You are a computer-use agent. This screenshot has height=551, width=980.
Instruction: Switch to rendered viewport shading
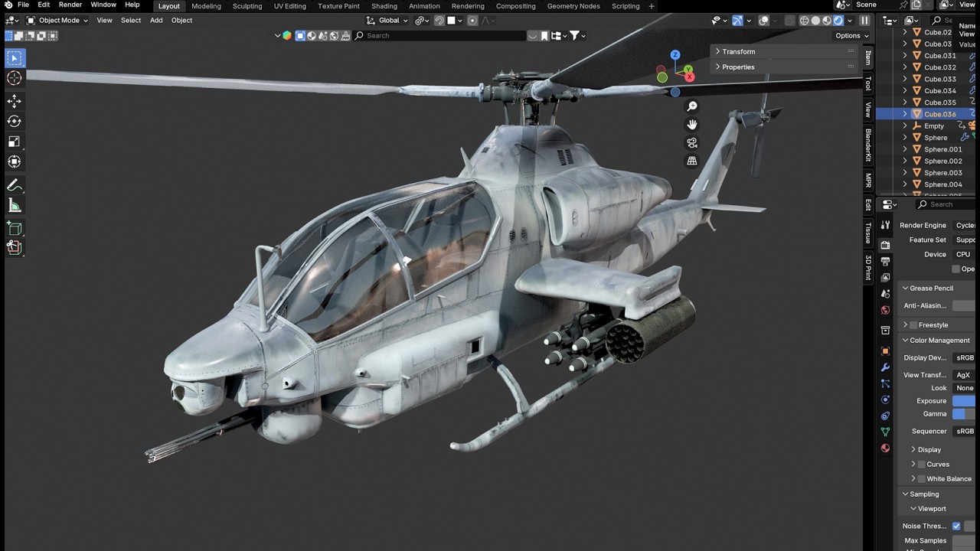839,21
